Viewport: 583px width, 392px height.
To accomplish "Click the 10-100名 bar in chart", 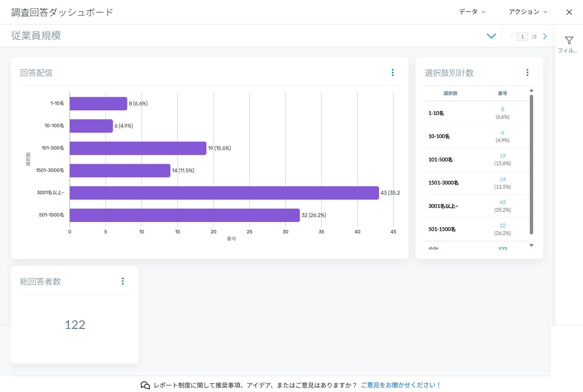I will pos(91,126).
